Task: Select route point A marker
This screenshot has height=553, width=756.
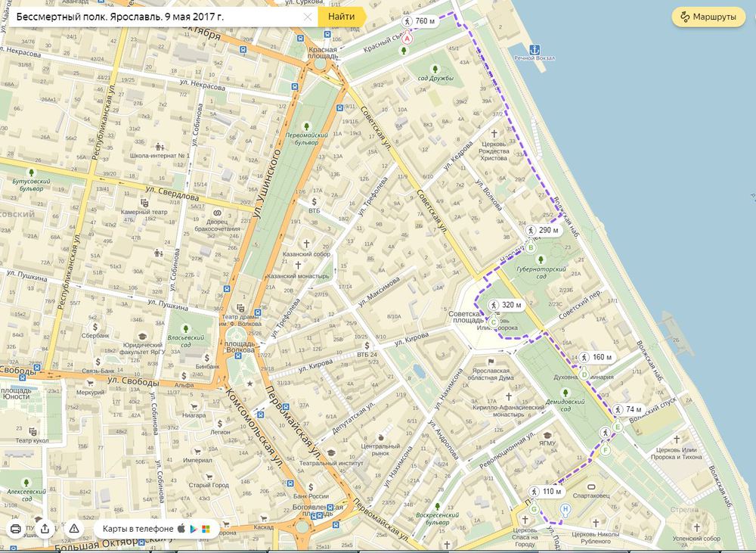Action: coord(407,38)
